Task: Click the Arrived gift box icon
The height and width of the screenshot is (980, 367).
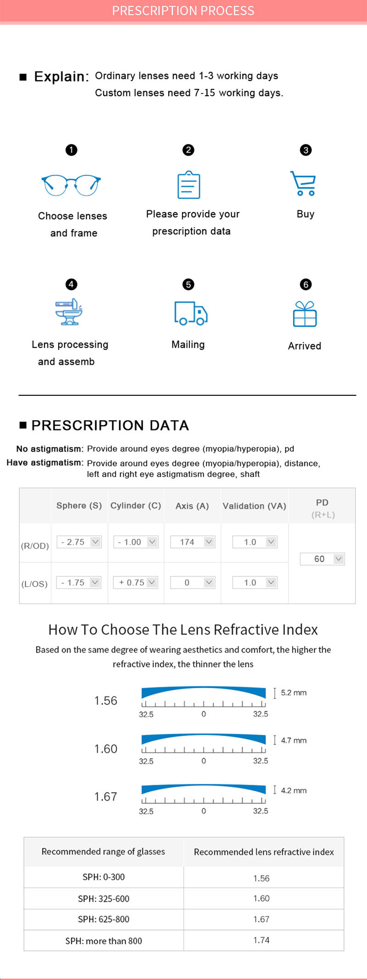Action: click(x=305, y=314)
